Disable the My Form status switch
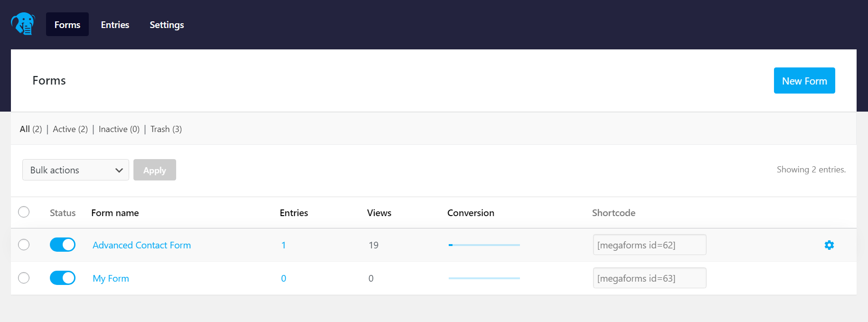The image size is (868, 322). click(63, 278)
